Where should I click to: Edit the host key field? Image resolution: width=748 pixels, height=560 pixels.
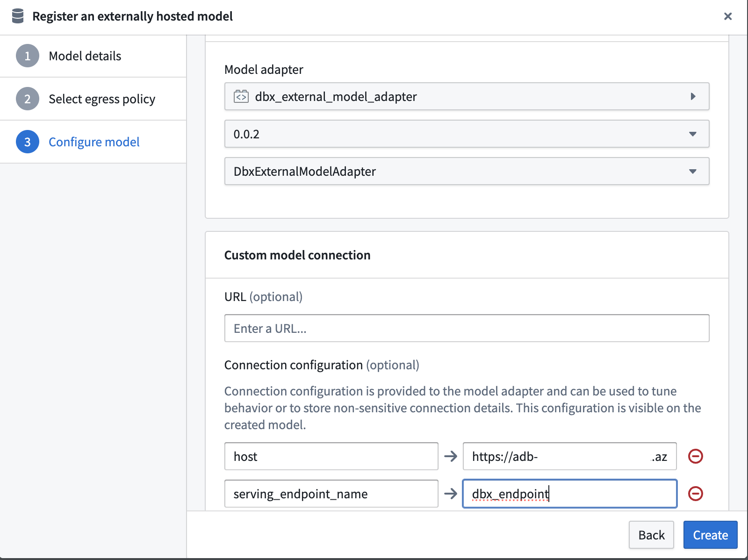point(331,457)
